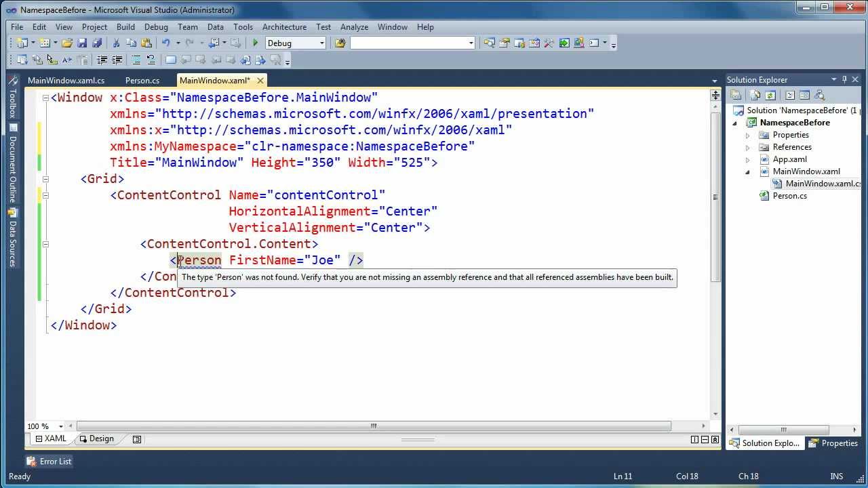Image resolution: width=868 pixels, height=488 pixels.
Task: Click the Uncomment selected lines icon
Action: [x=151, y=60]
